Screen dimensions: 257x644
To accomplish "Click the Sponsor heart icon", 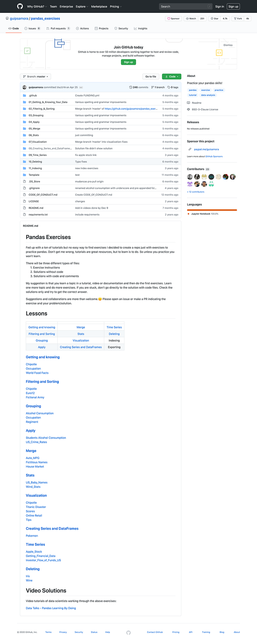I will (x=169, y=19).
